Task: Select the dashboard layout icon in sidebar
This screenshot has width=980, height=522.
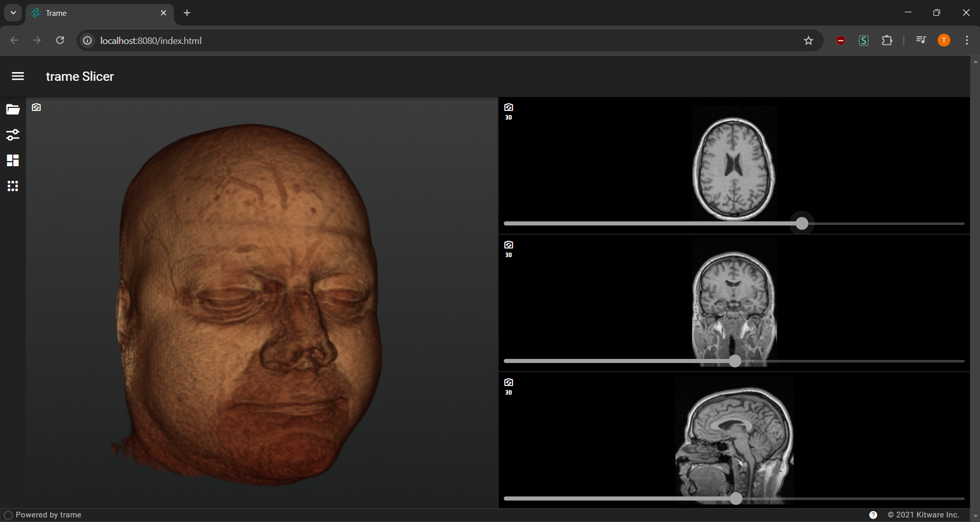Action: (x=13, y=161)
